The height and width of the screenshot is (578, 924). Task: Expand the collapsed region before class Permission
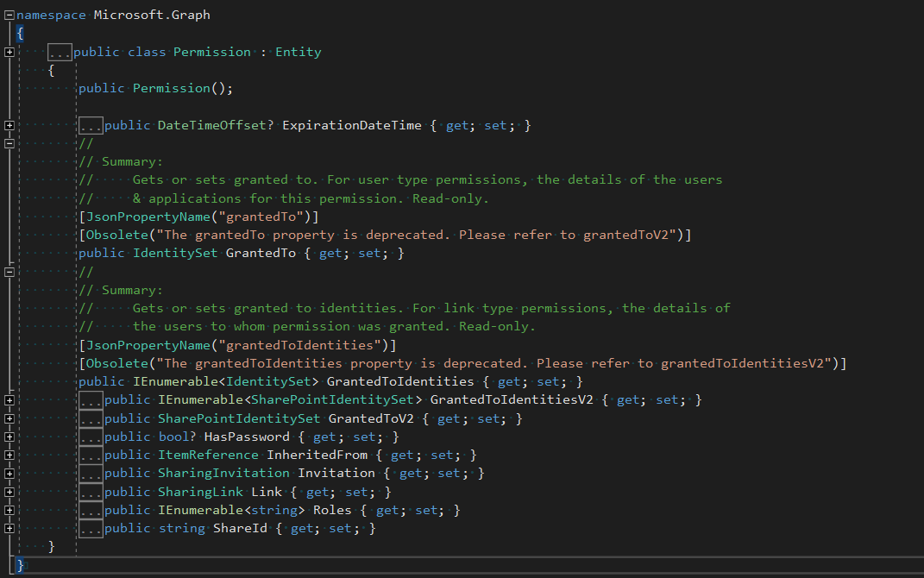[9, 52]
